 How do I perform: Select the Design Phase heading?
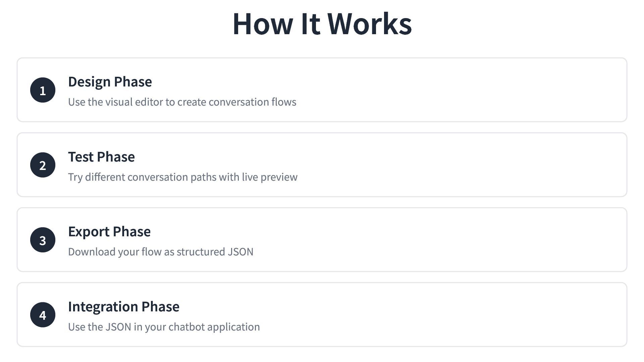[110, 82]
